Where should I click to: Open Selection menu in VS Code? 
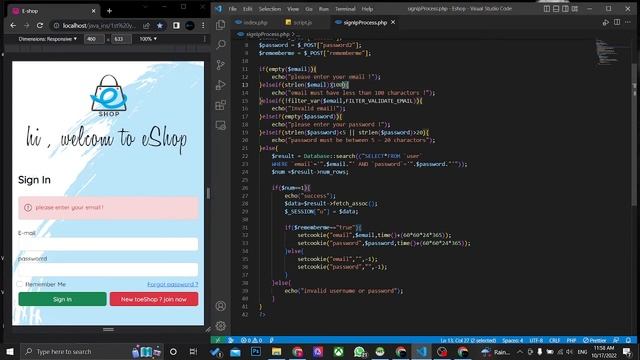270,9
